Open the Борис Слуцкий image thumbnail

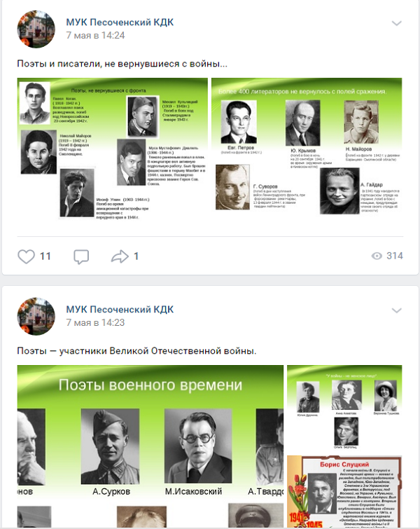pos(344,492)
